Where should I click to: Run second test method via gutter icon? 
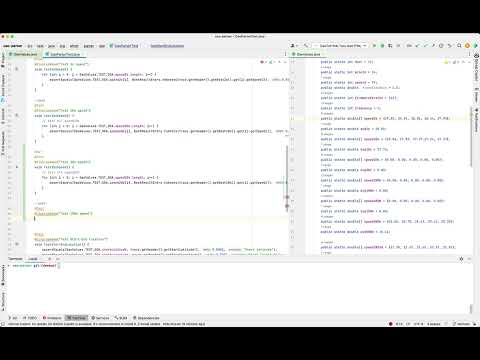[x=17, y=115]
